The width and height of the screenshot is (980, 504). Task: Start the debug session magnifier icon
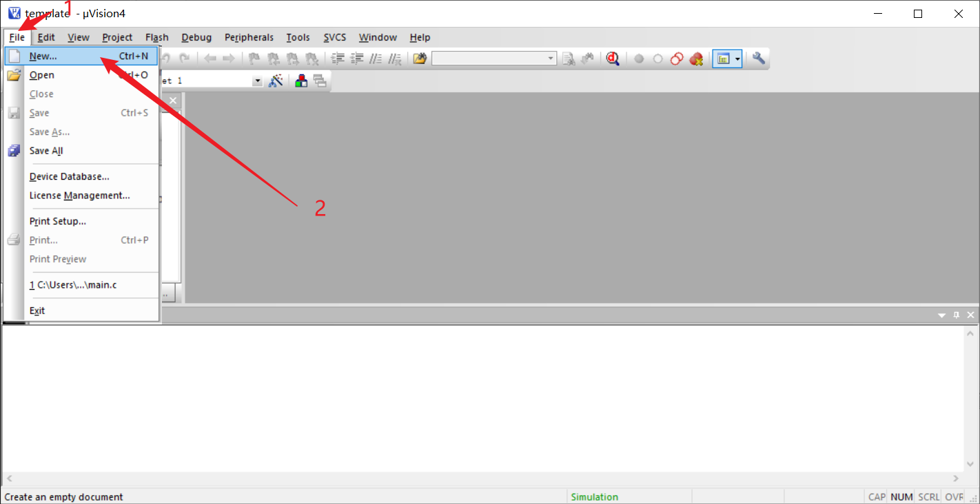(613, 59)
